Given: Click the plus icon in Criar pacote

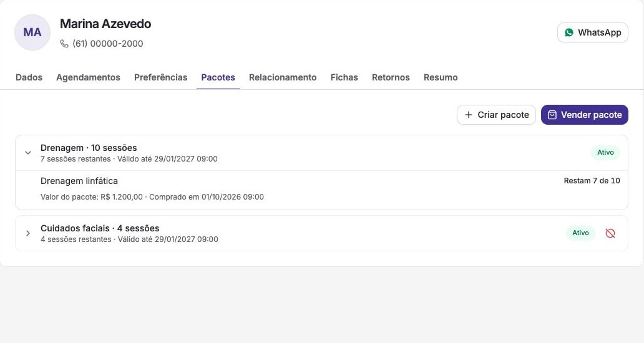Looking at the screenshot, I should pyautogui.click(x=468, y=115).
